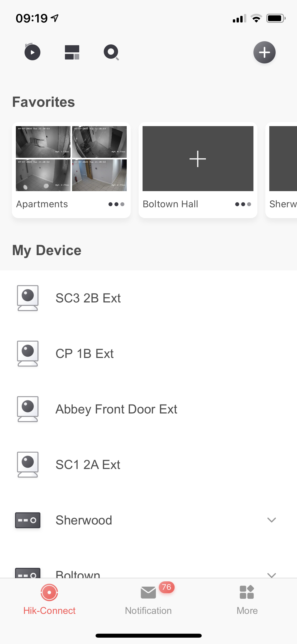297x644 pixels.
Task: Open Abbey Front Door Ext device
Action: (116, 409)
